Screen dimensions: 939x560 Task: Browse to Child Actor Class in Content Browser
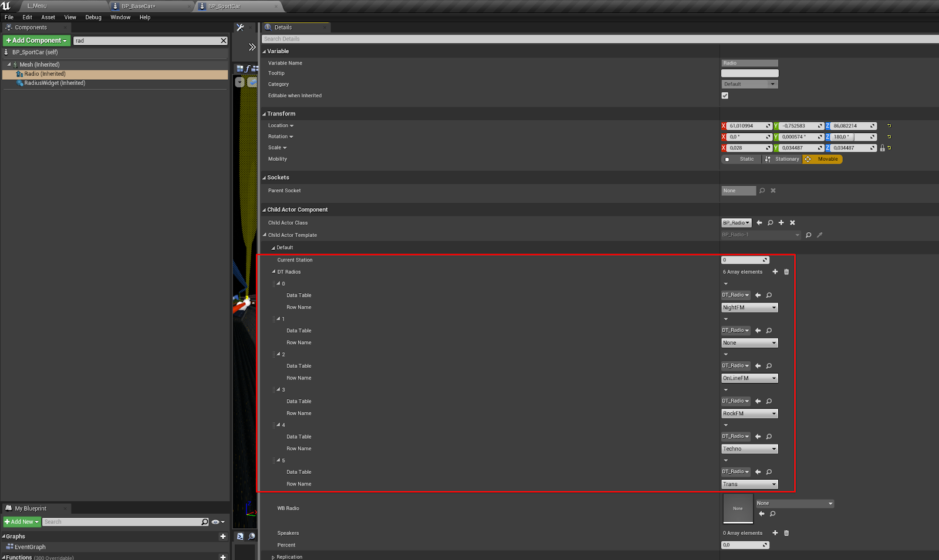771,223
